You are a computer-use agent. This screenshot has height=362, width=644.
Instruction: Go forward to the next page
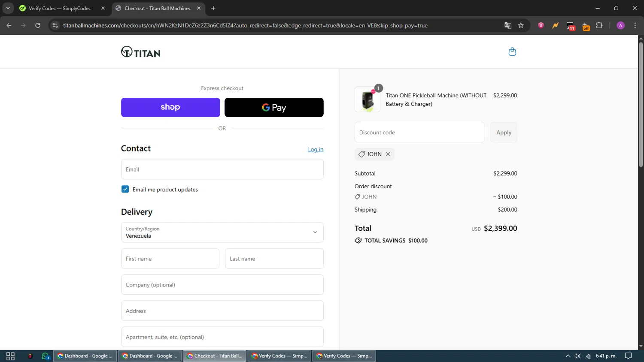pyautogui.click(x=23, y=25)
